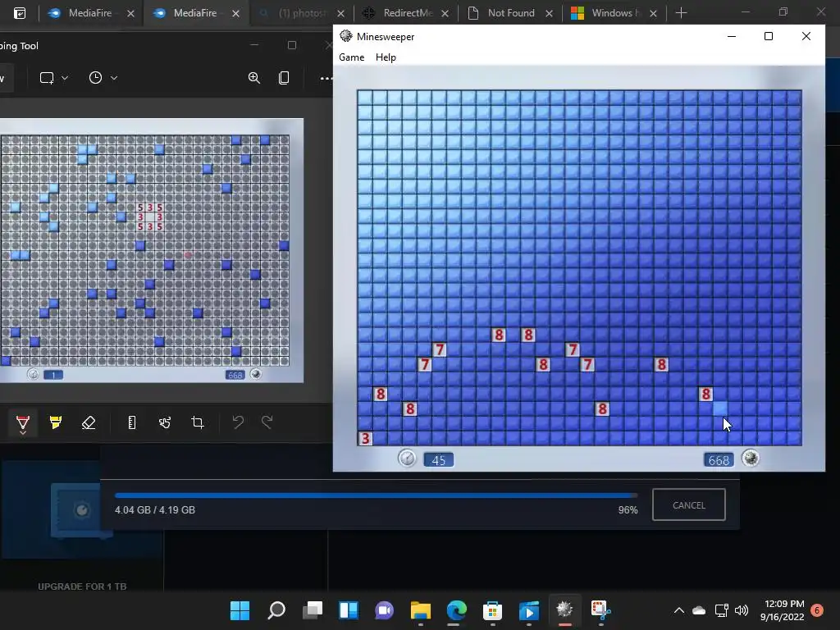Toggle touch writing in Snipping Tool
The width and height of the screenshot is (840, 630).
[164, 422]
